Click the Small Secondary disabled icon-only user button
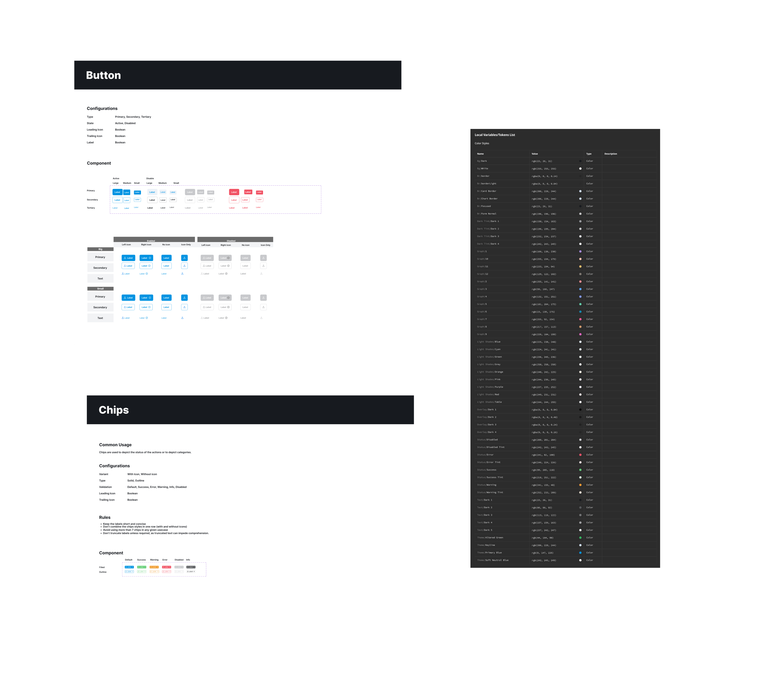761x700 pixels. pos(264,307)
